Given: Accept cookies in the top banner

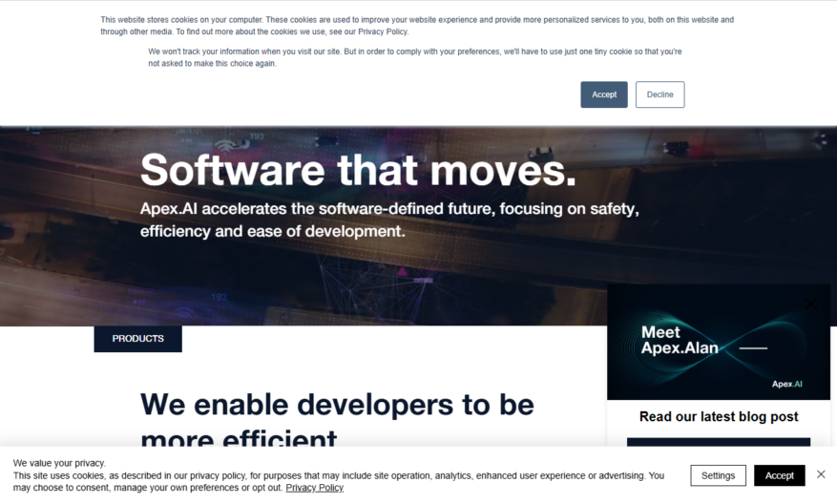Looking at the screenshot, I should (604, 94).
